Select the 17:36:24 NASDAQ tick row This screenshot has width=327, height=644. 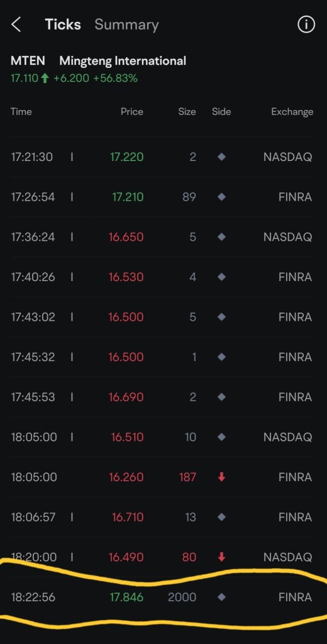(x=162, y=237)
